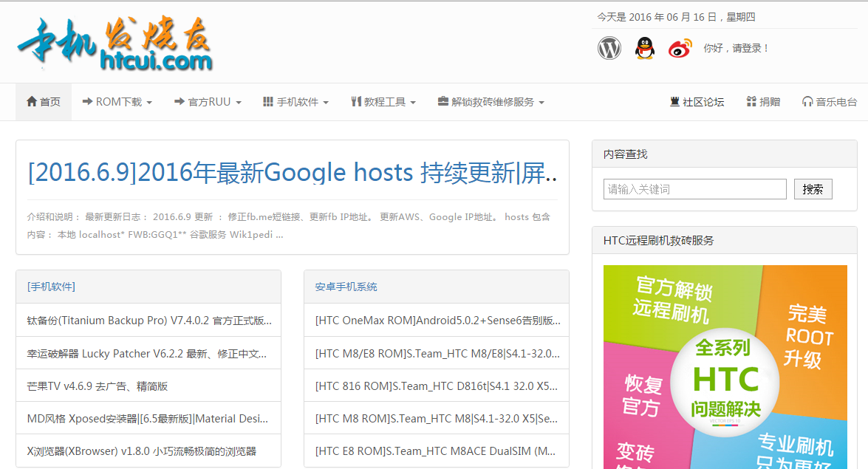
Task: Click the 请输入关键词 search input field
Action: tap(694, 188)
